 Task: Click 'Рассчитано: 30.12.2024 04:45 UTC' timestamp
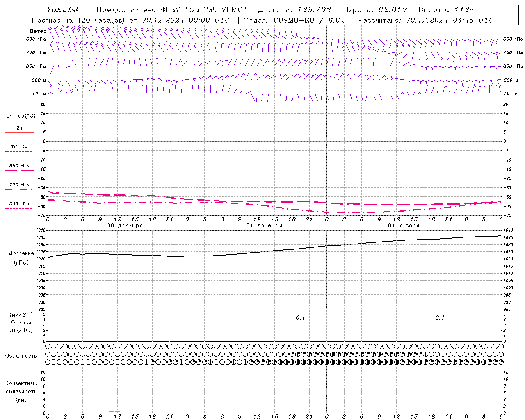tap(426, 20)
